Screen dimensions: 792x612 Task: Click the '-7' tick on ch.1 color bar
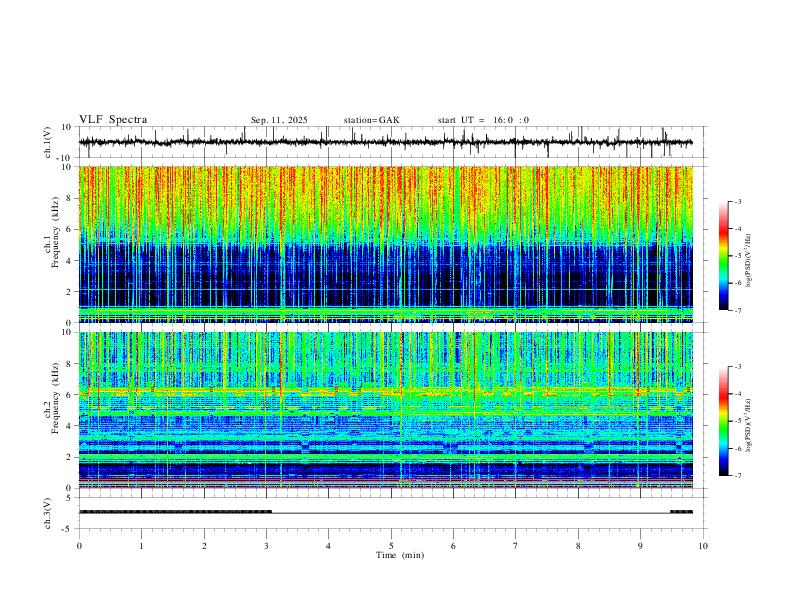[738, 311]
